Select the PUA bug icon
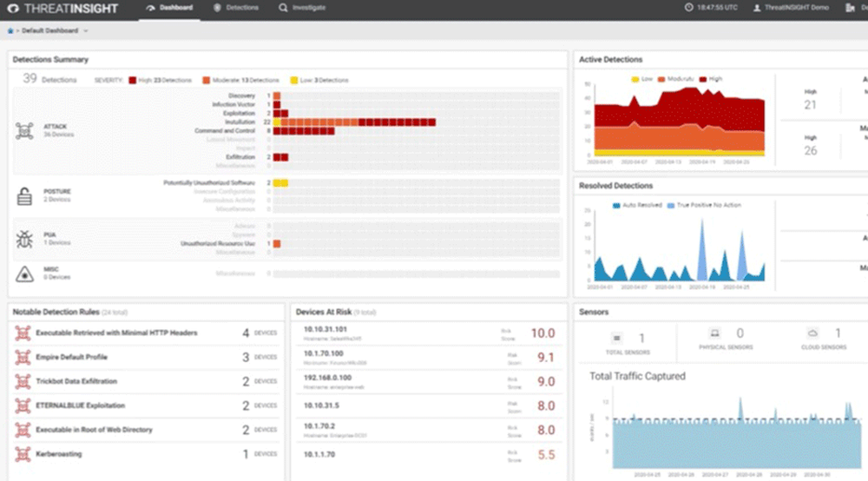Image resolution: width=868 pixels, height=481 pixels. pyautogui.click(x=24, y=239)
